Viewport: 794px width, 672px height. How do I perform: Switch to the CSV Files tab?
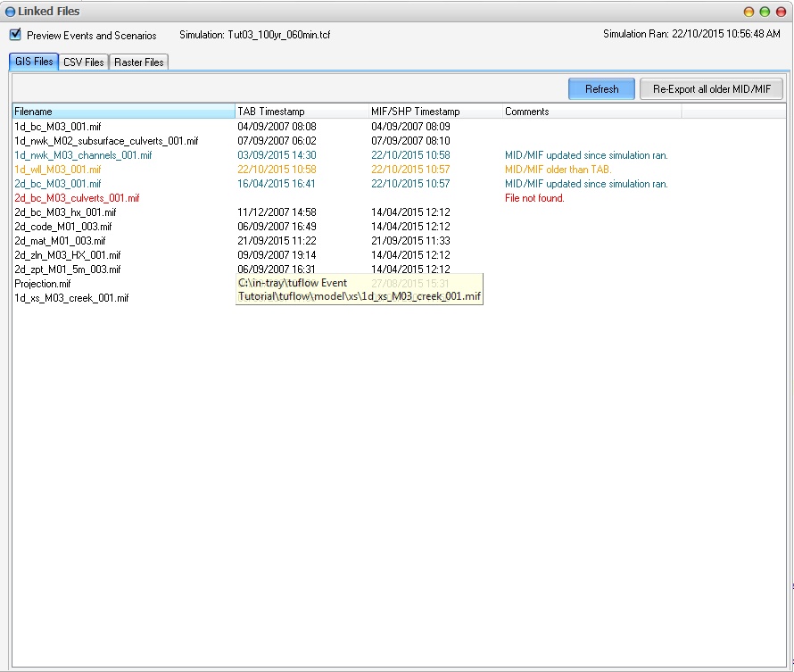(84, 62)
